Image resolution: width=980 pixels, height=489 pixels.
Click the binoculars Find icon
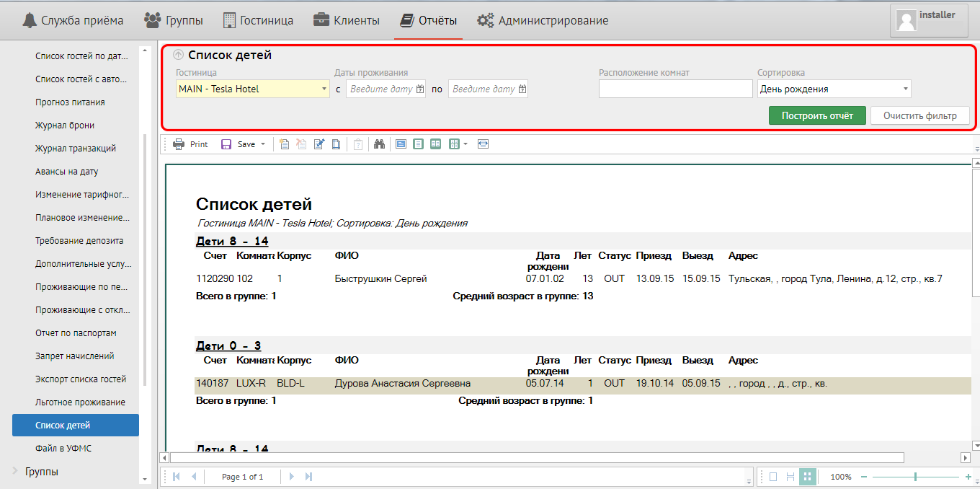click(379, 144)
